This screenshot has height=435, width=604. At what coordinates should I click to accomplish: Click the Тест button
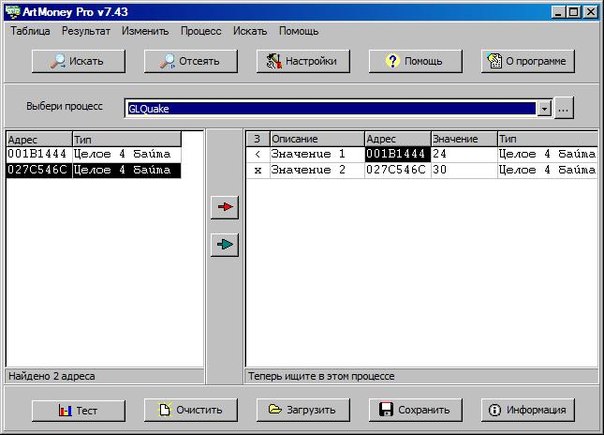79,410
